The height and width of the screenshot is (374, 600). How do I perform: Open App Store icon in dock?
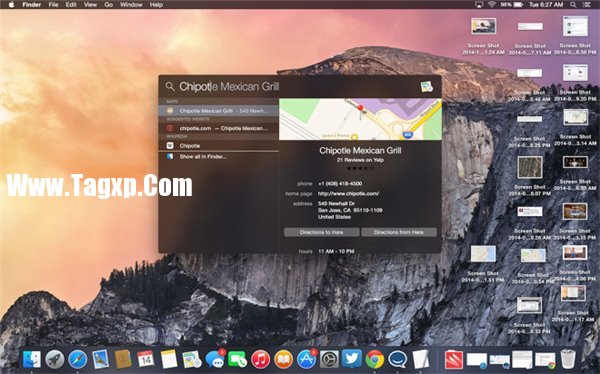click(307, 359)
